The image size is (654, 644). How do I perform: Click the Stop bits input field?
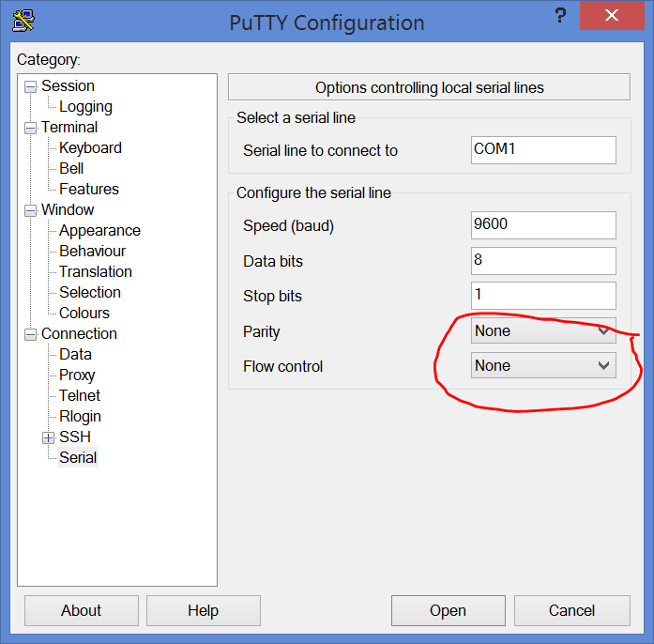543,296
